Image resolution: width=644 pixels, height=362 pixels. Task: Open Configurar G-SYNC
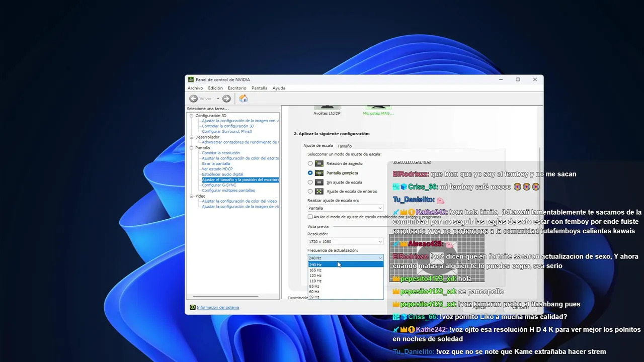click(x=219, y=185)
